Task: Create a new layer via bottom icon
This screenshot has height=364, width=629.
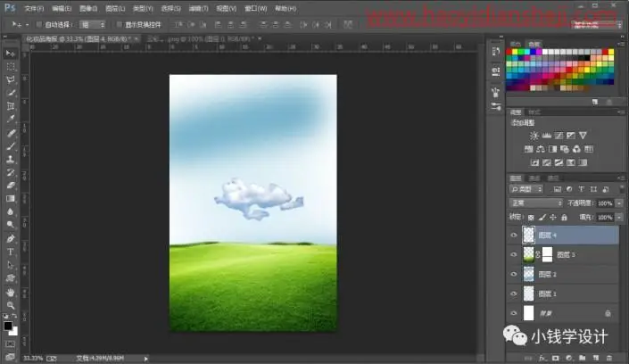Action: (596, 358)
